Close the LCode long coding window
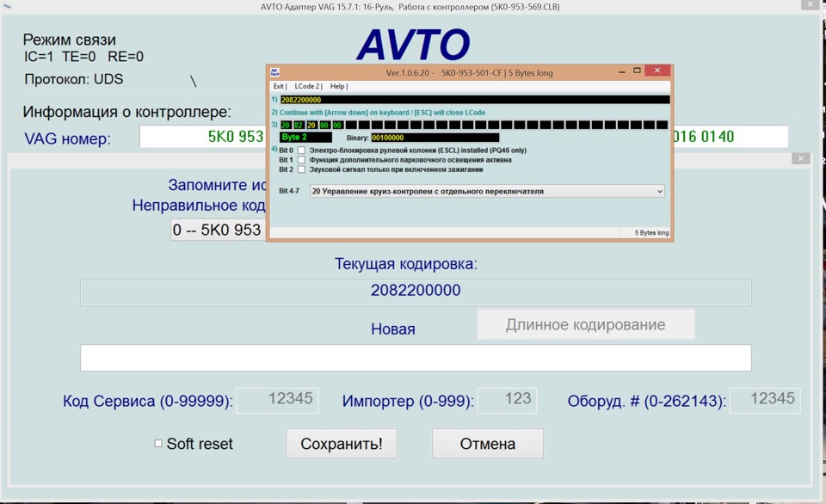The image size is (826, 504). tap(656, 71)
